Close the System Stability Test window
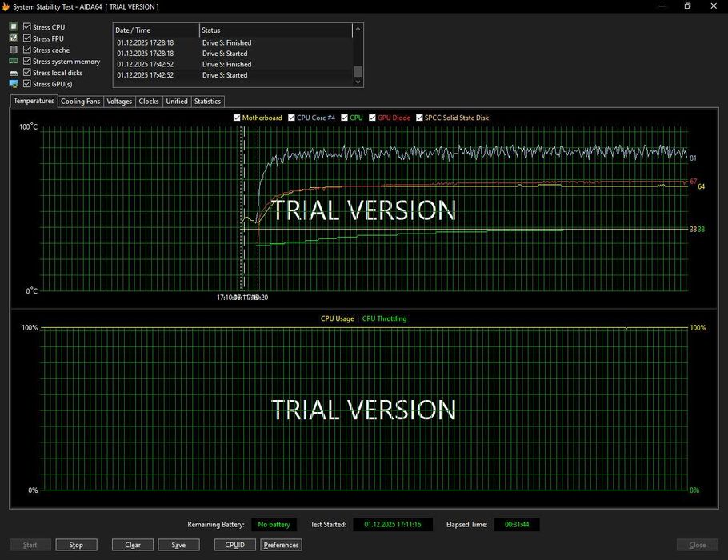The image size is (728, 560). click(714, 6)
